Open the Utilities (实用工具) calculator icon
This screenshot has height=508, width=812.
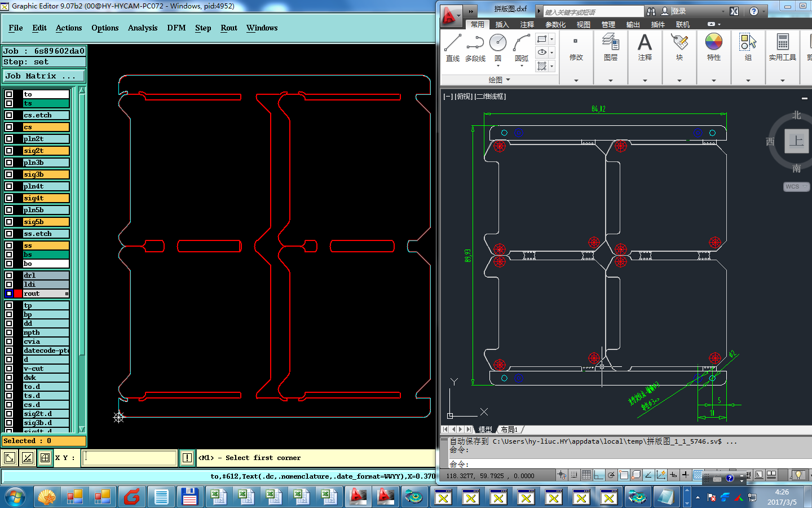point(783,42)
